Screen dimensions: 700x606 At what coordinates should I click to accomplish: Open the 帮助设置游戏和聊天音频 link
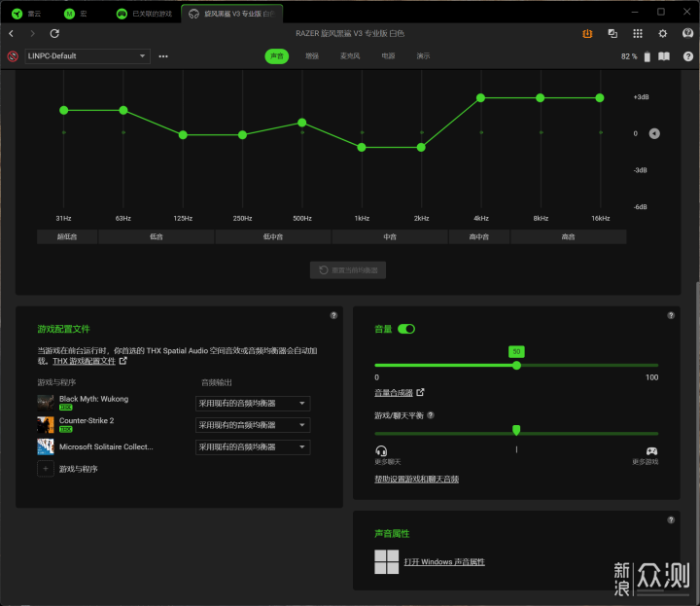[x=416, y=480]
